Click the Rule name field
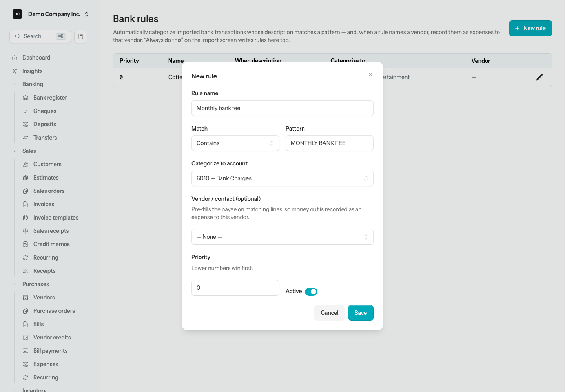Viewport: 565px width, 392px height. [282, 108]
